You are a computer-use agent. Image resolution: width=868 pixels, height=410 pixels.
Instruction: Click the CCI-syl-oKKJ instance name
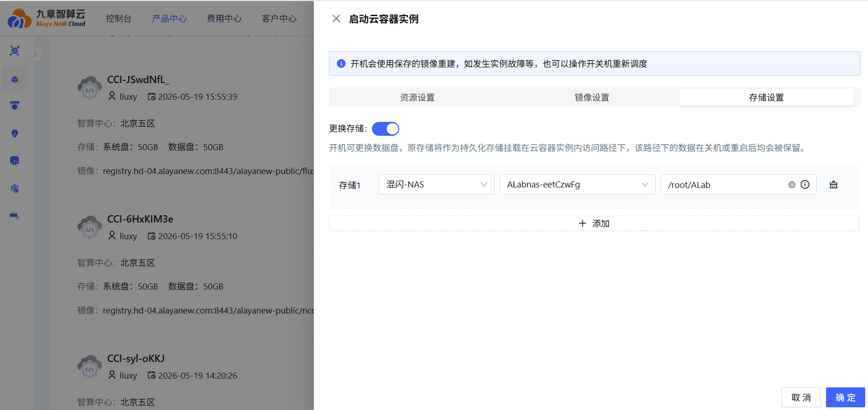pyautogui.click(x=136, y=358)
